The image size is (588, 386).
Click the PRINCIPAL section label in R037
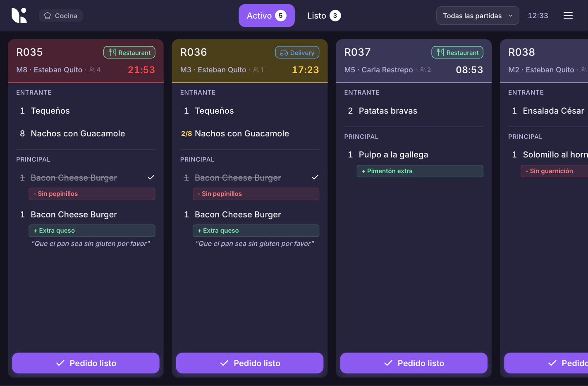pos(361,137)
